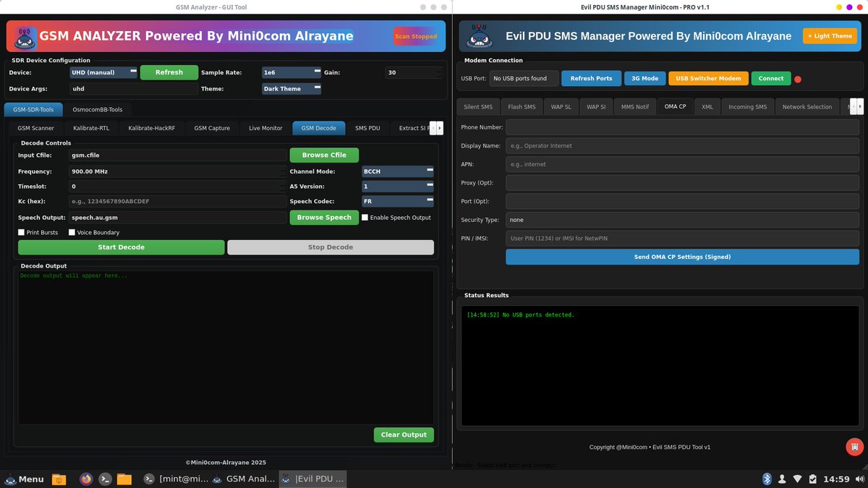Select the OsmocomBB-Tools tab
The width and height of the screenshot is (868, 488).
click(98, 110)
